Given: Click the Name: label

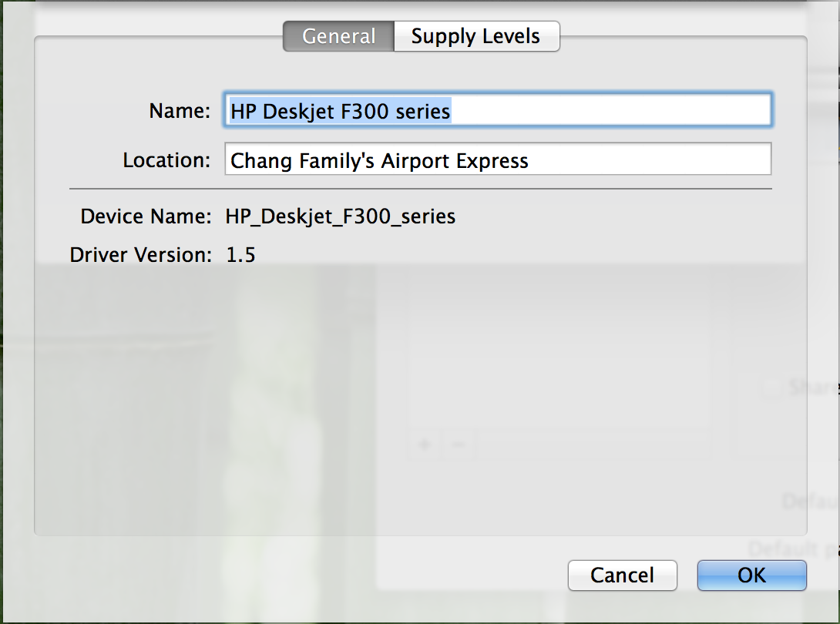Looking at the screenshot, I should tap(180, 111).
